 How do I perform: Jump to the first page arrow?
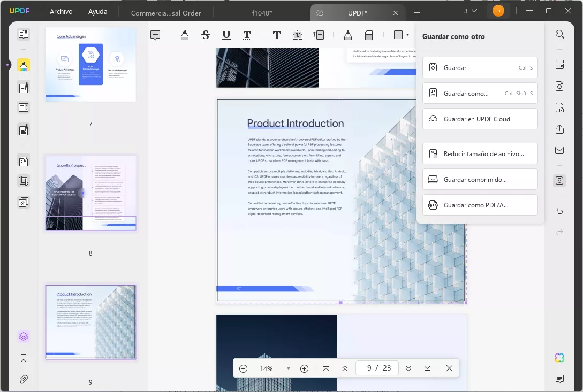326,368
